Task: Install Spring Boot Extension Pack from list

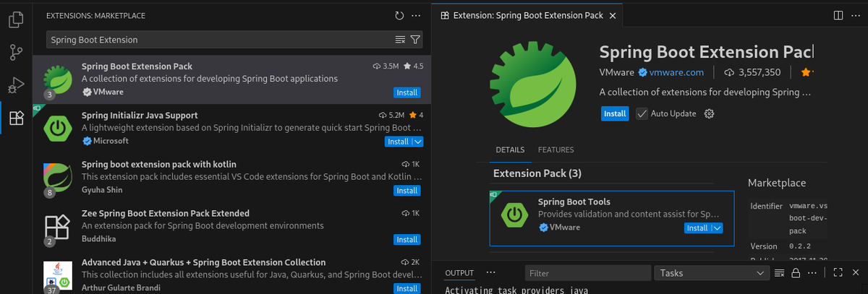Action: [407, 92]
